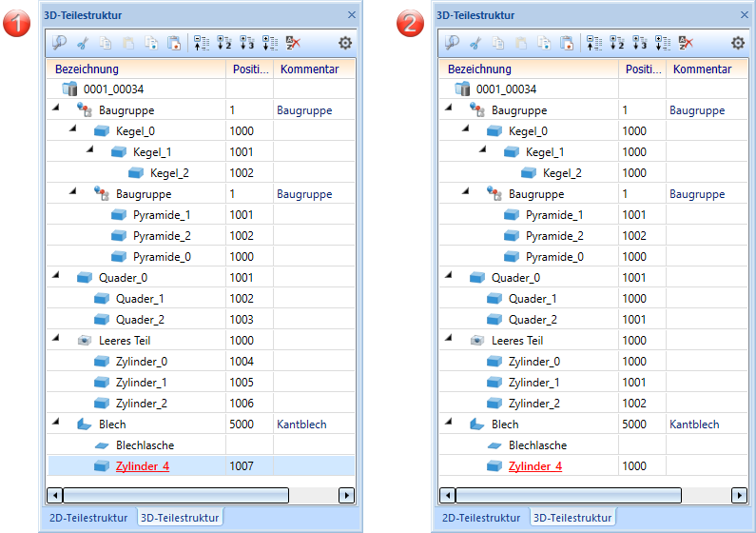Select Blechlasche item in left panel

145,445
